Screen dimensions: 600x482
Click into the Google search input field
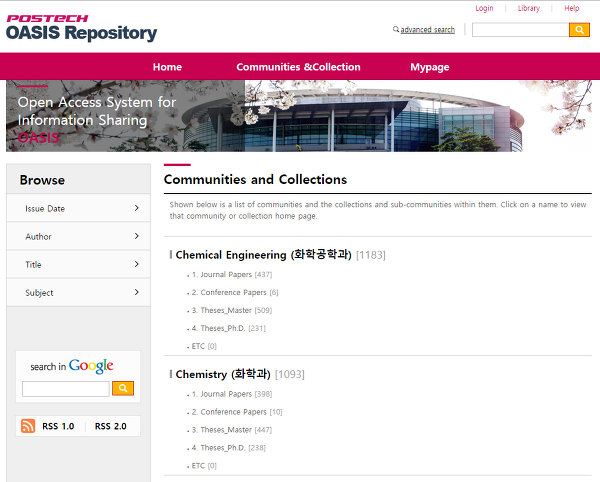66,389
